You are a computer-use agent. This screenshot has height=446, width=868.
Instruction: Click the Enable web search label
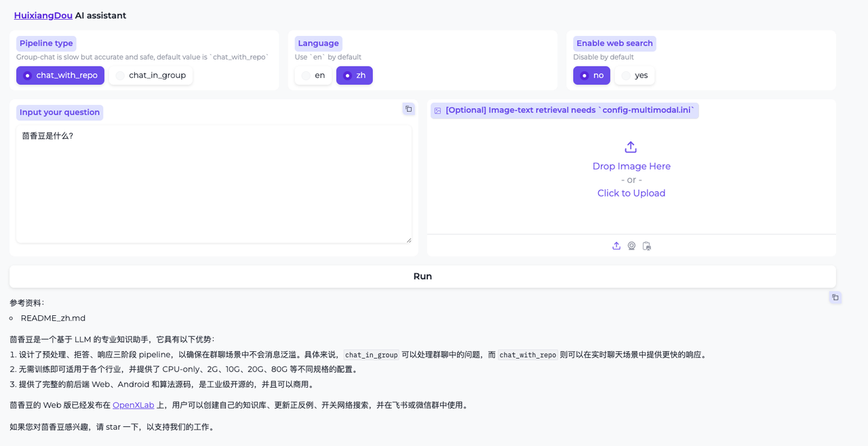614,43
